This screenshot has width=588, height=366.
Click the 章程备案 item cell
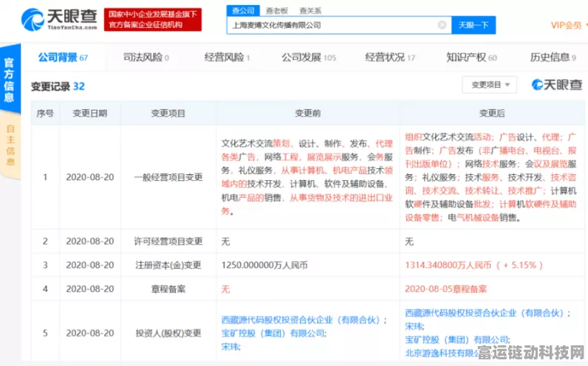tap(168, 289)
